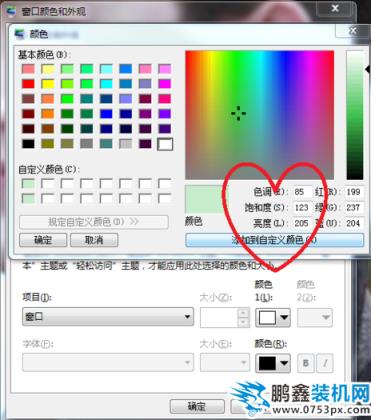
Task: Select the light gray basic color swatch
Action: (126, 144)
